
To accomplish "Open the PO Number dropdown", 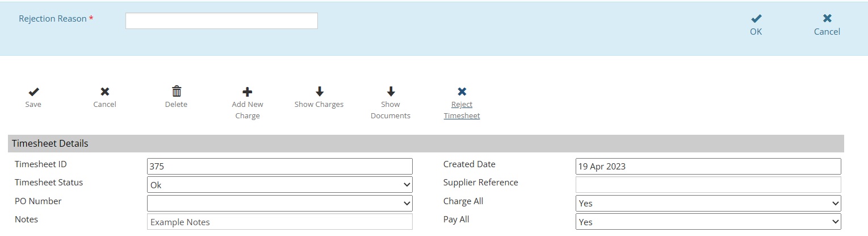I will coord(280,203).
